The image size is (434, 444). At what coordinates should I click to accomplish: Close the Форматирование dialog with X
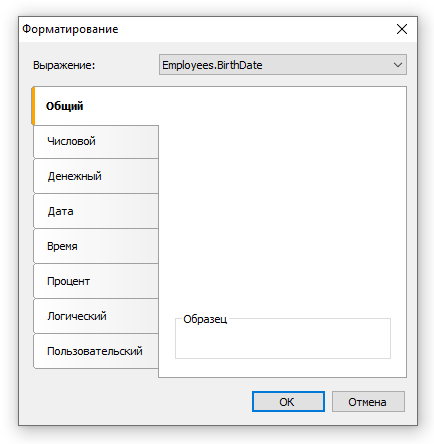402,29
